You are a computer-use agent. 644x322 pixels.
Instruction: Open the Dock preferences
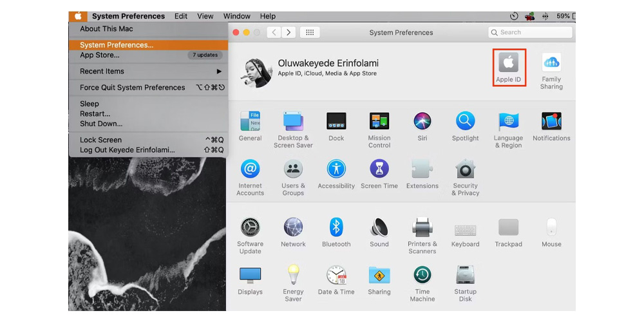(x=336, y=126)
